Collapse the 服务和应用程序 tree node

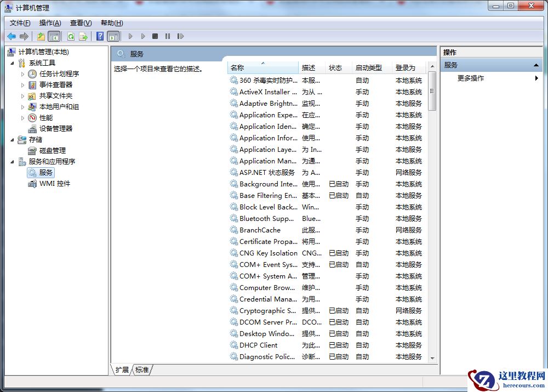[x=12, y=162]
